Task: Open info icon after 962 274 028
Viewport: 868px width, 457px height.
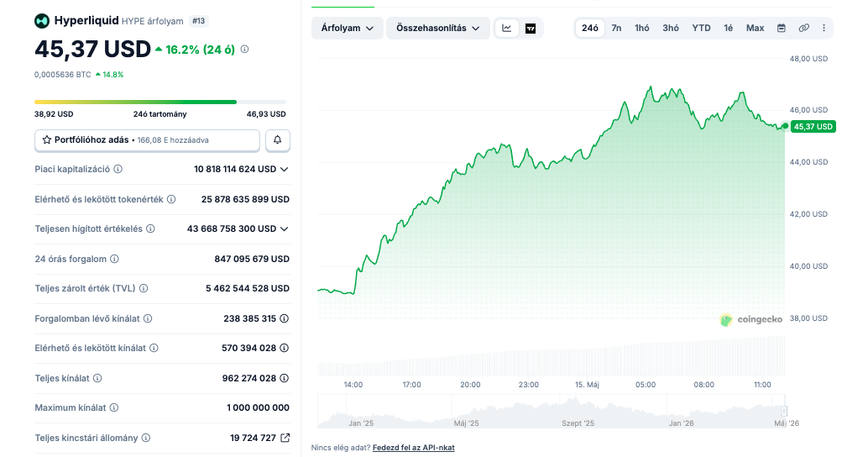Action: click(x=284, y=378)
